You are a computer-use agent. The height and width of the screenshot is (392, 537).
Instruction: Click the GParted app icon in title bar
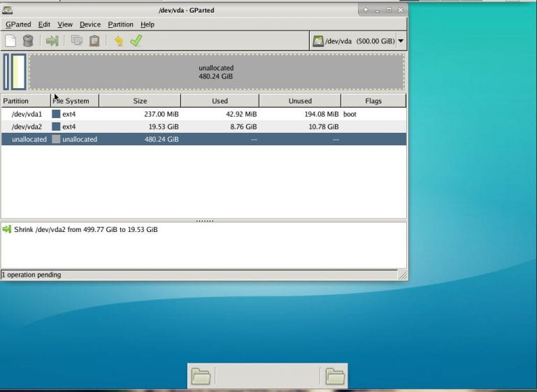click(7, 10)
